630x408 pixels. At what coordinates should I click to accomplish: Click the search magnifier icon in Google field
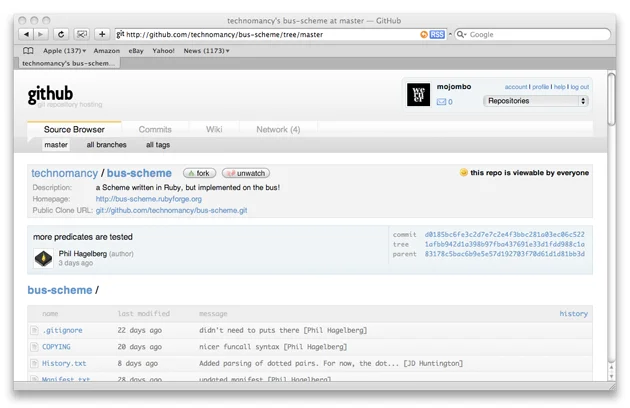pos(461,35)
